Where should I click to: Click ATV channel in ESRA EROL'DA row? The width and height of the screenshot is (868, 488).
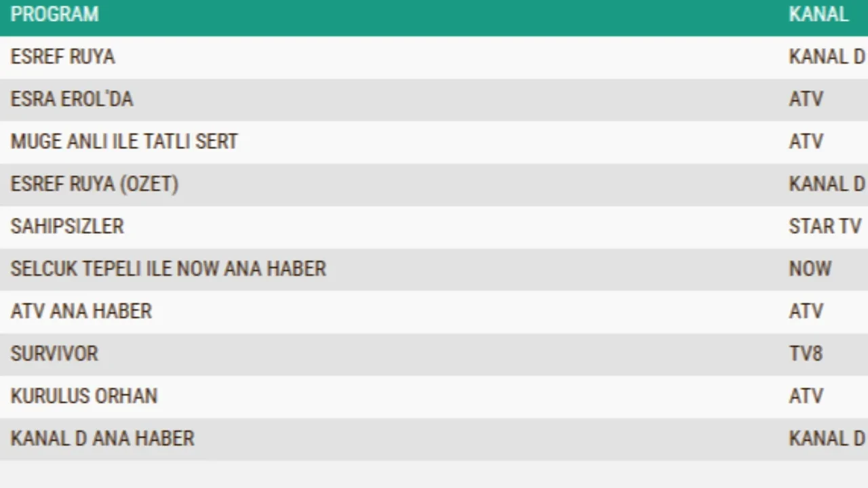[806, 99]
